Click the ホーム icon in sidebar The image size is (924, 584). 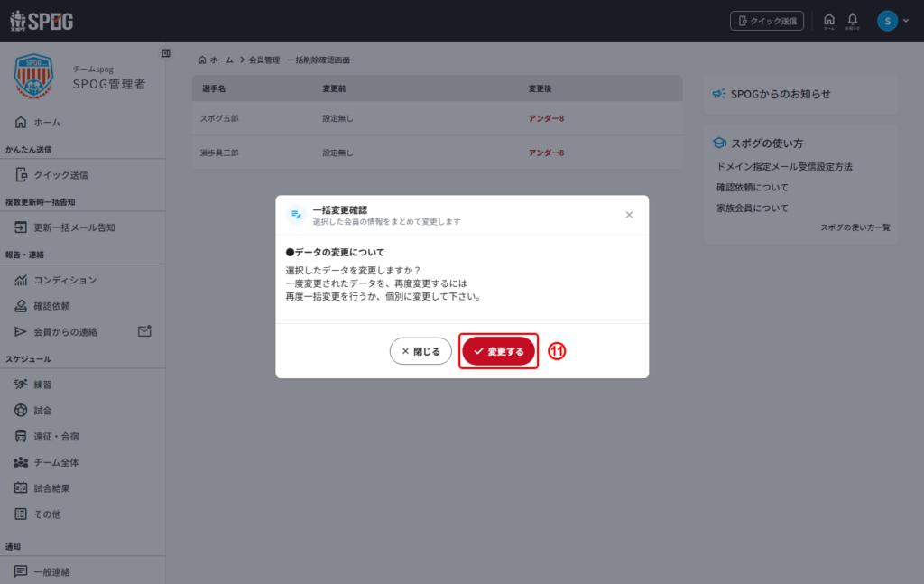[x=21, y=122]
